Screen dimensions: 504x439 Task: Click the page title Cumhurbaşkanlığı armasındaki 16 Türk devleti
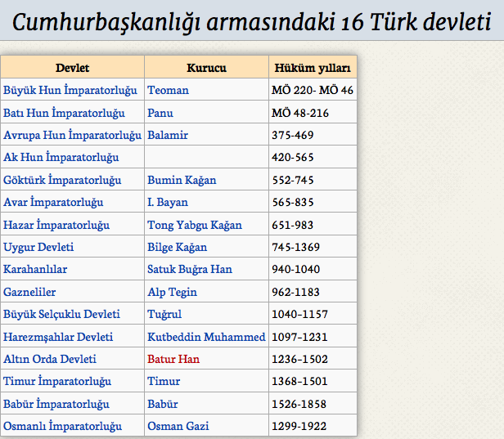click(252, 22)
